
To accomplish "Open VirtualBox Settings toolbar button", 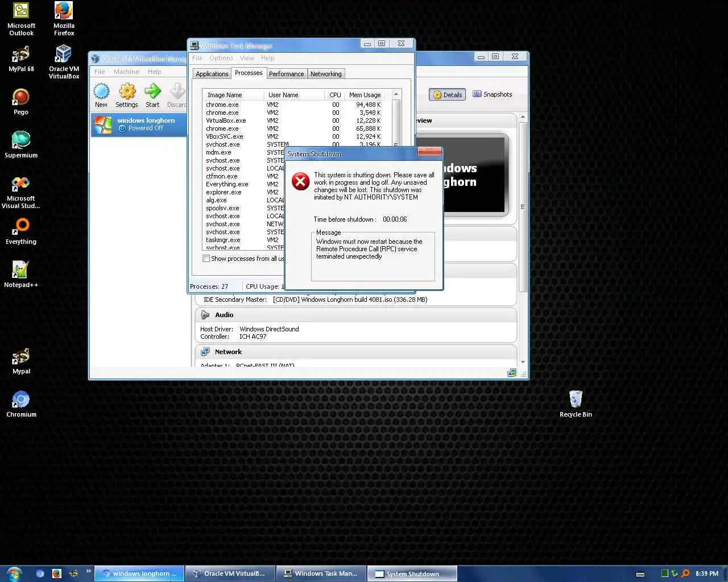I will pyautogui.click(x=127, y=95).
